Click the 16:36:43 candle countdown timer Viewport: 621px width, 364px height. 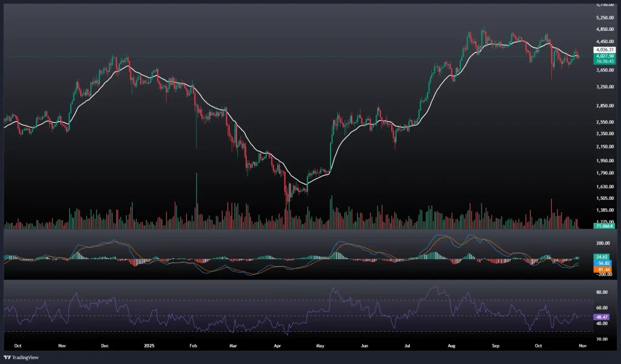(x=605, y=61)
